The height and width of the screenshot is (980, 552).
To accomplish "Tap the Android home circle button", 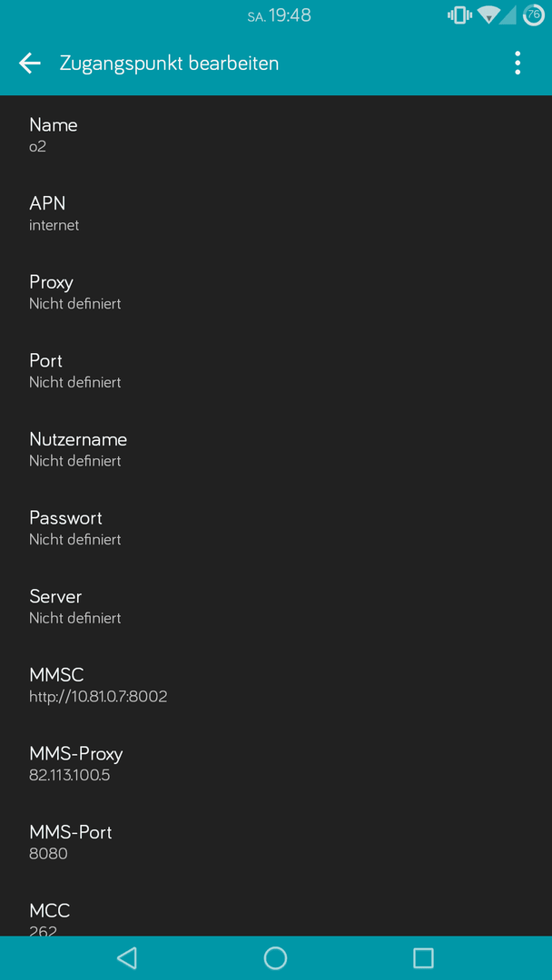I will coord(275,957).
